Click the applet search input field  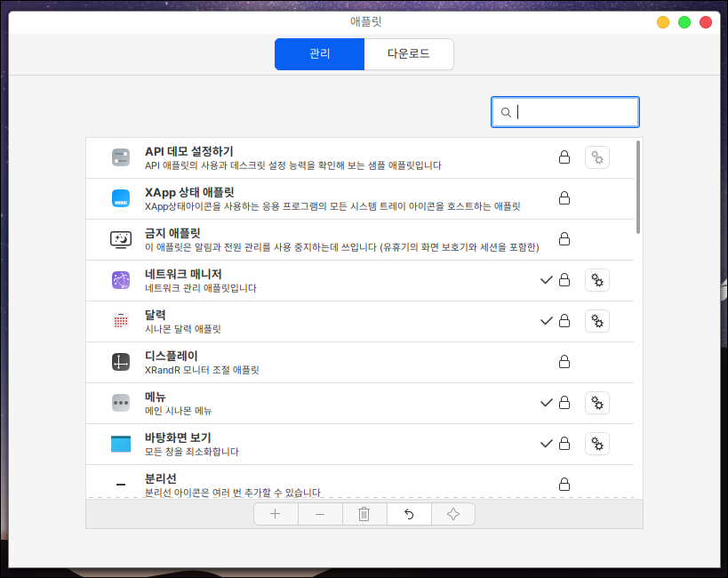click(575, 112)
